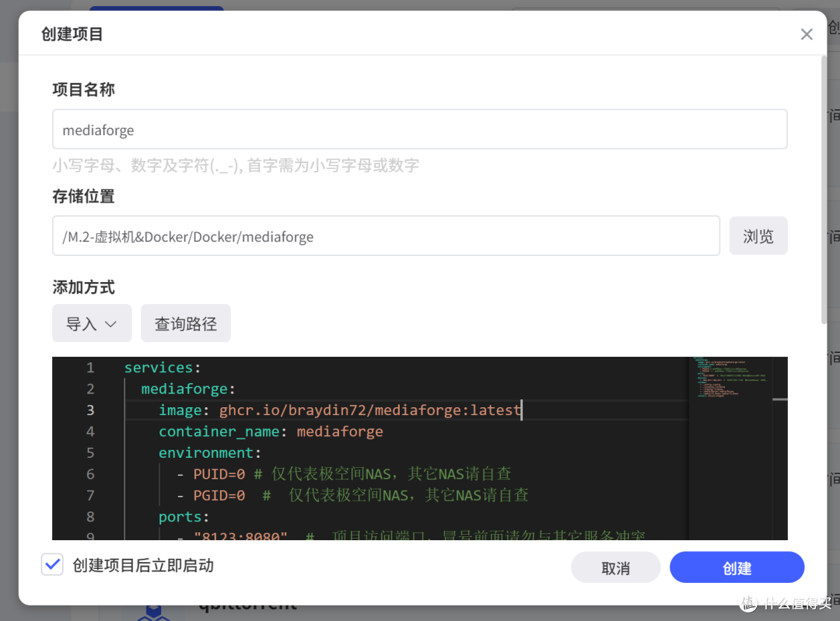Click the 存储位置 path field
Viewport: 840px width, 621px height.
[x=386, y=236]
